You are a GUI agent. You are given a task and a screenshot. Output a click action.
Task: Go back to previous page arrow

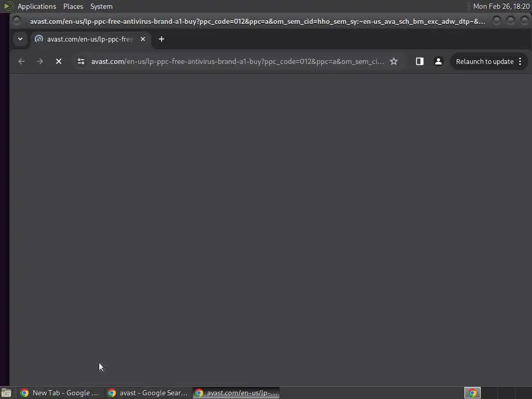click(21, 61)
